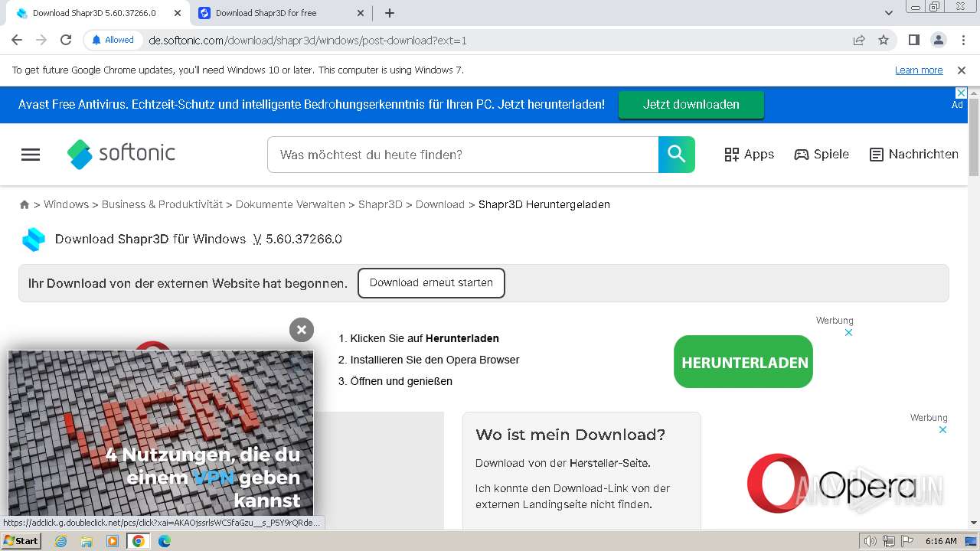Open the Shapr3D breadcrumb
The image size is (980, 551).
click(x=380, y=204)
